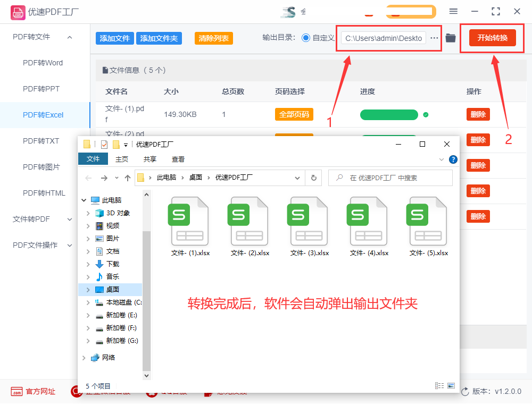Click the 在 优速PDF工厂 中搜索 box
The height and width of the screenshot is (404, 532).
(390, 178)
